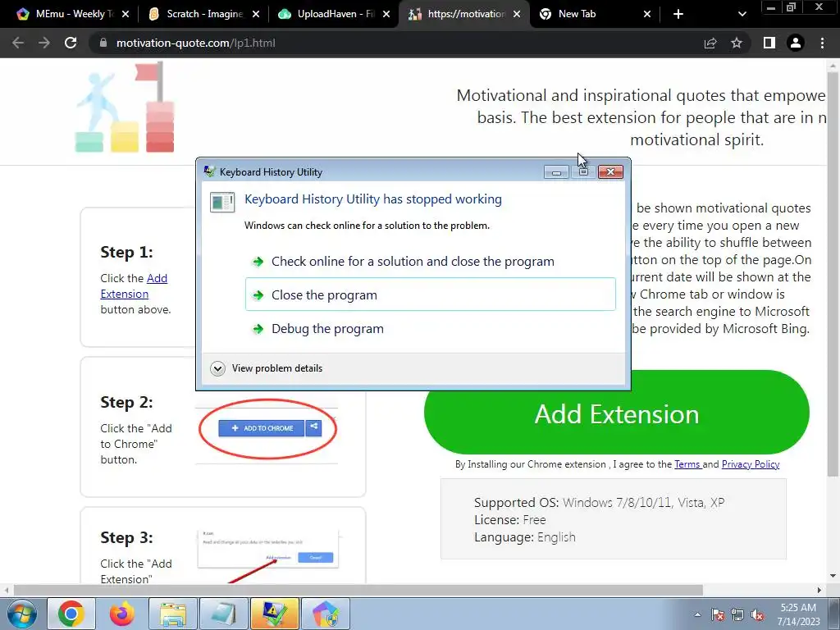
Task: Open the Chrome side panel
Action: click(x=769, y=43)
